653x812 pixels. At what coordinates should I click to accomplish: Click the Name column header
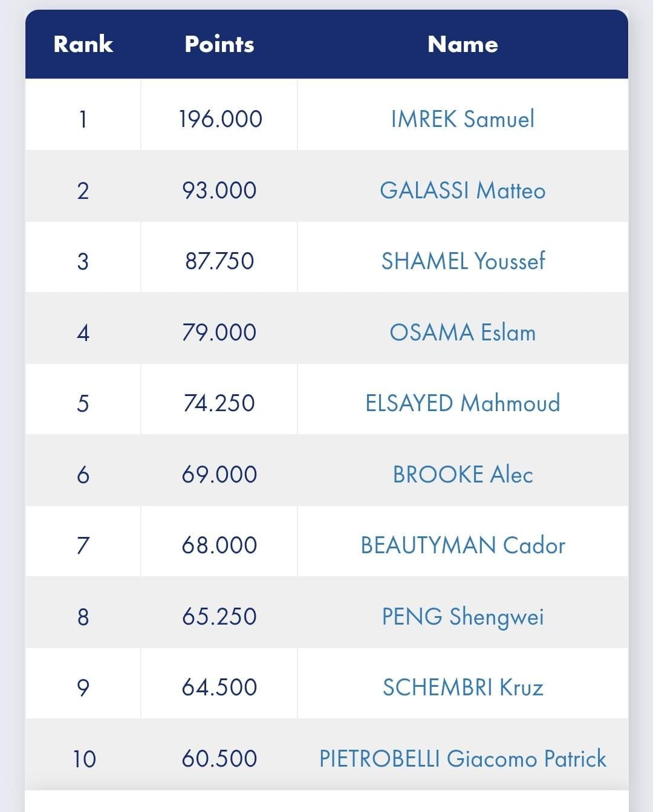coord(463,44)
